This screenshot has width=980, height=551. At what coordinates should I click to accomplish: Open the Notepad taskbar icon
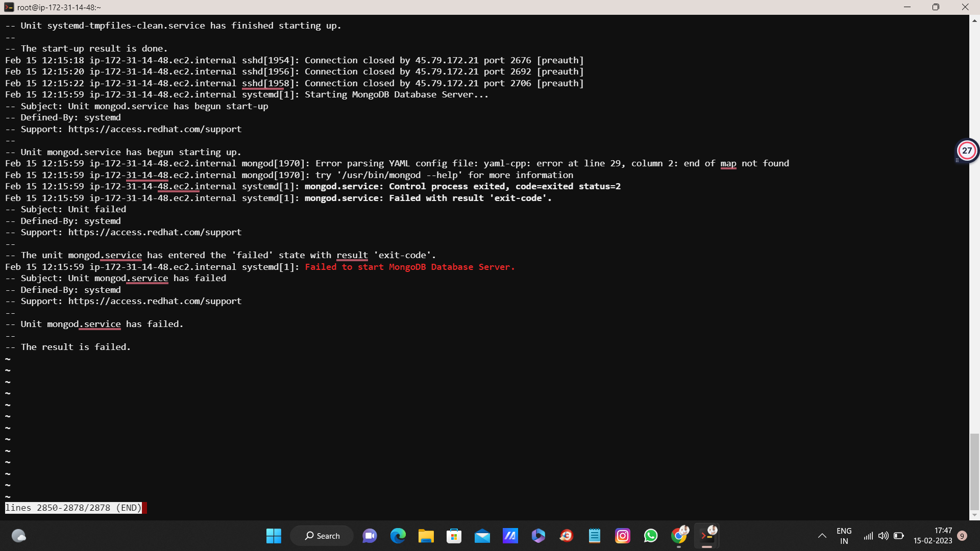pos(594,536)
